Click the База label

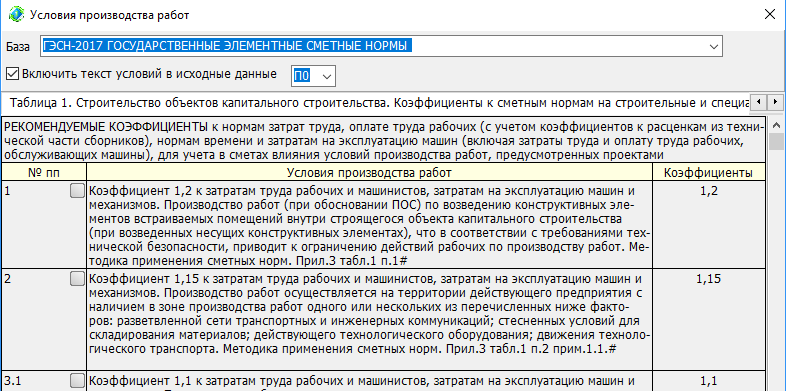(x=18, y=47)
